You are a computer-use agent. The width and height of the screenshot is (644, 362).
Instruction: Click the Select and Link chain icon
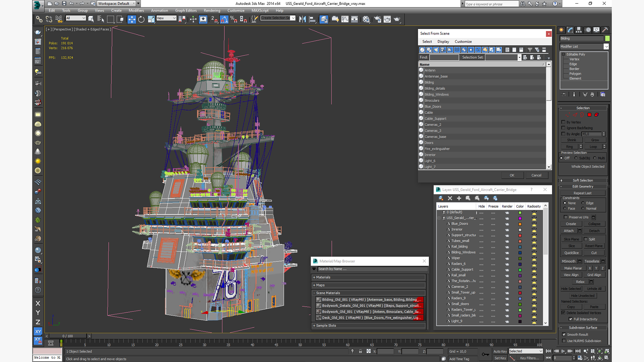coord(39,19)
